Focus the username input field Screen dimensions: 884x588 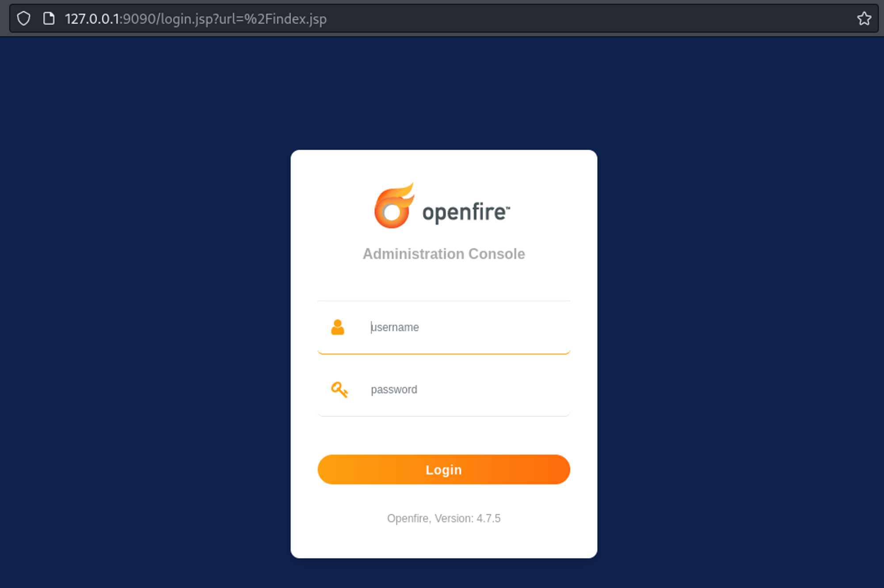pyautogui.click(x=464, y=327)
